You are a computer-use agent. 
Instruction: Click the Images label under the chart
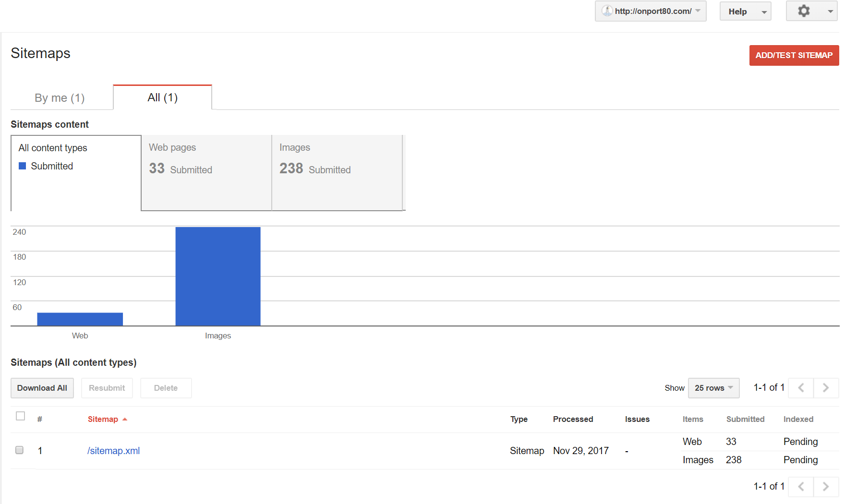pyautogui.click(x=218, y=336)
